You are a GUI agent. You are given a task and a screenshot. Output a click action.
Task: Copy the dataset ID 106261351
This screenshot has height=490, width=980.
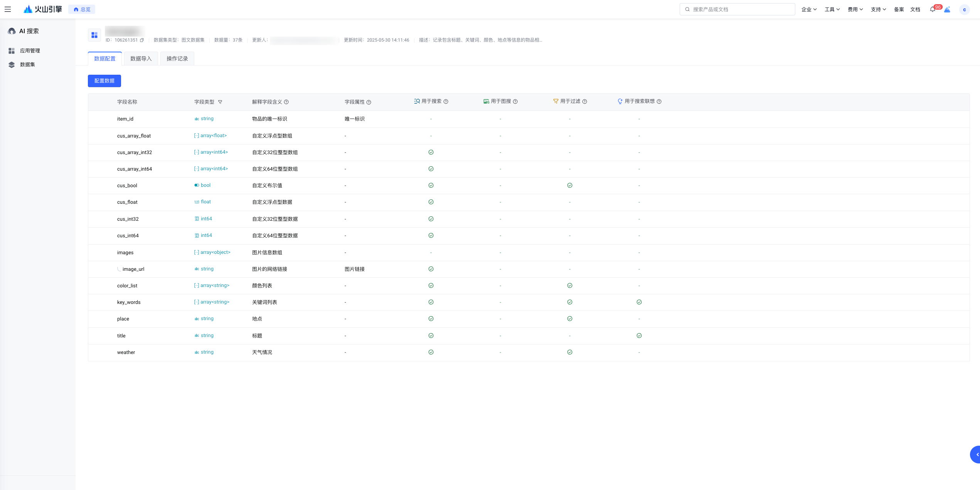coord(142,40)
